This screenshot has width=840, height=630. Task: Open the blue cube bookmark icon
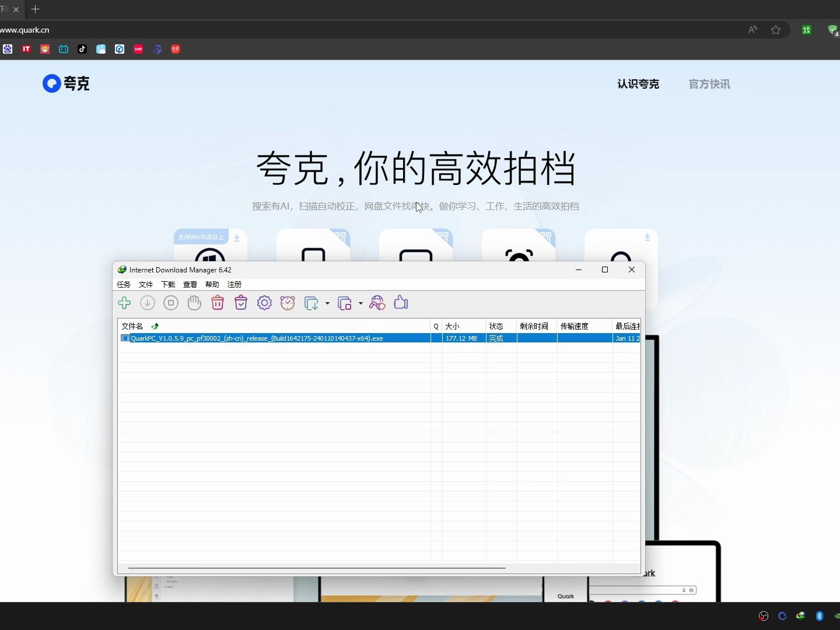[120, 49]
